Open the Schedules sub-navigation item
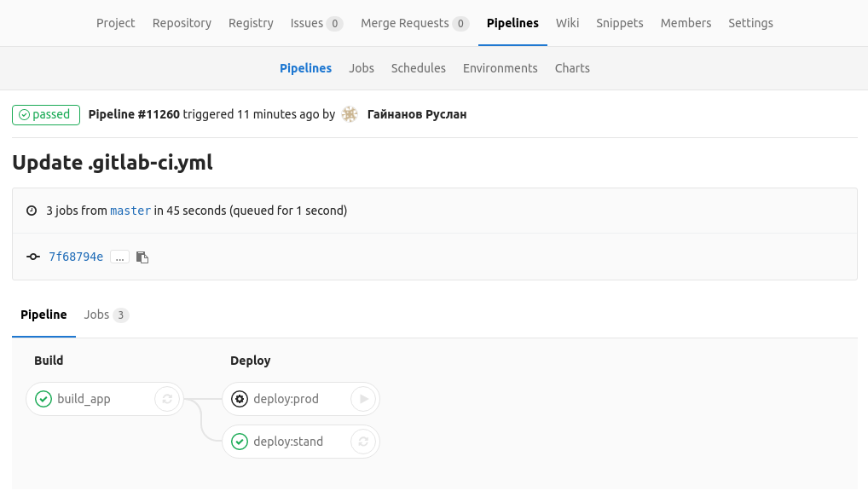This screenshot has width=868, height=491. pos(419,68)
